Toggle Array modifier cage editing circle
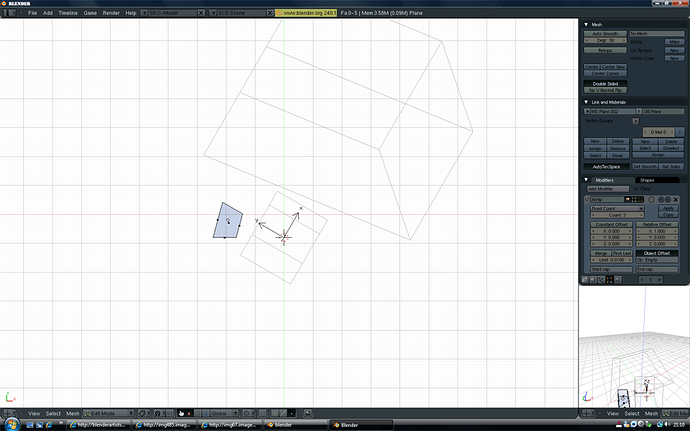The image size is (690, 431). pos(652,200)
